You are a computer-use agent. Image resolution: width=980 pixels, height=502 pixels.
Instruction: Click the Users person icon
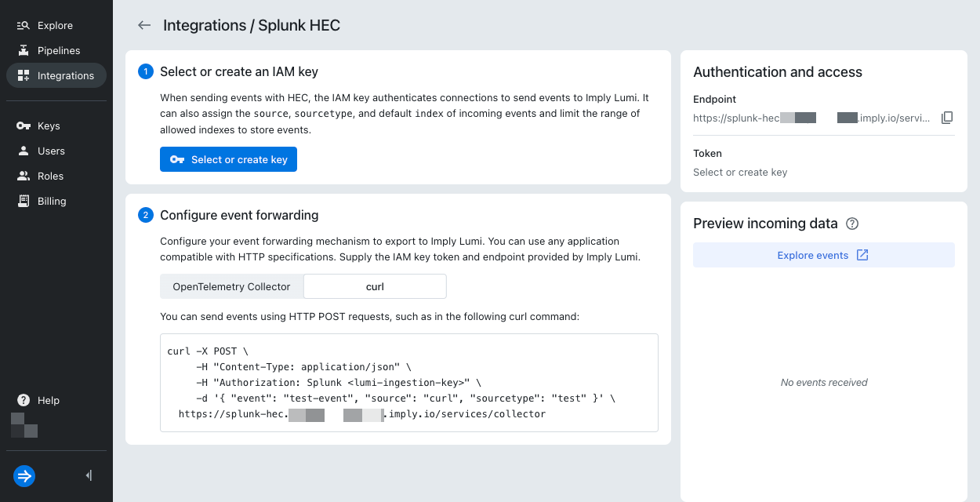tap(24, 151)
